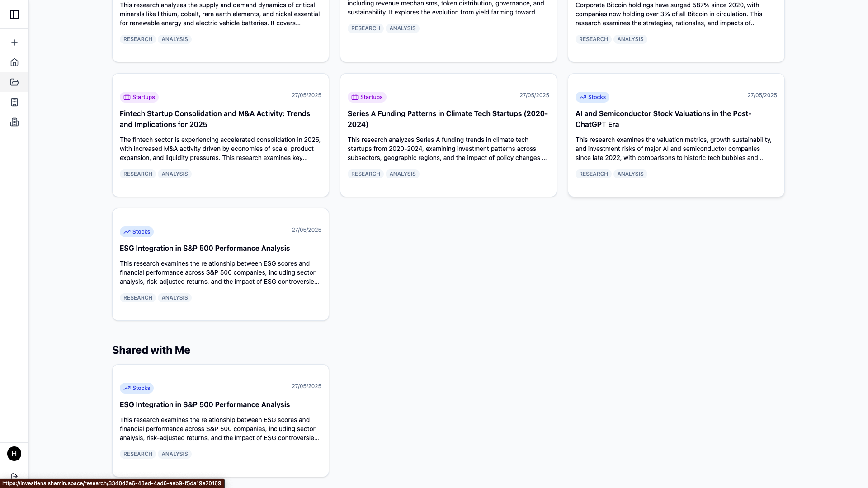Image resolution: width=868 pixels, height=488 pixels.
Task: Click Stocks badge on AI Semiconductor card
Action: [592, 97]
